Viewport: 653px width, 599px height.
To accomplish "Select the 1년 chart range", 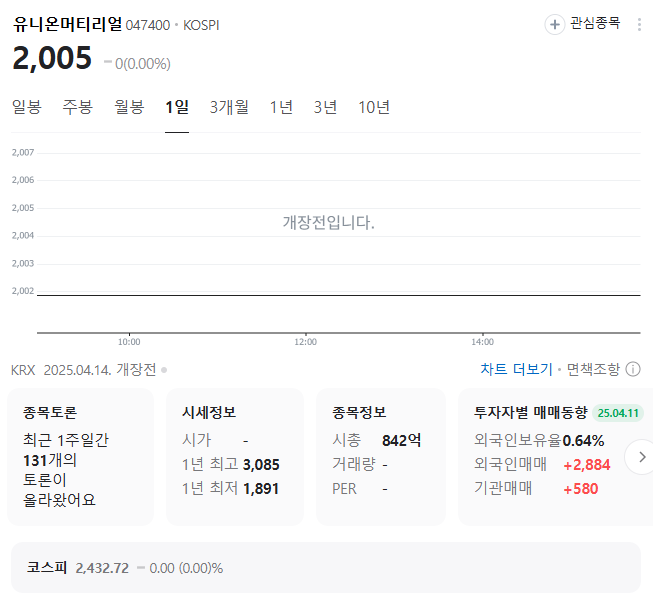I will (281, 107).
